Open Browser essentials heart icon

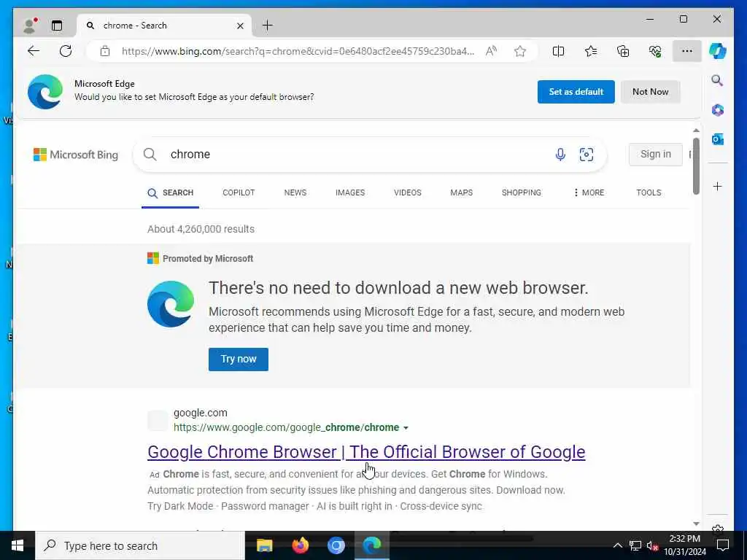point(655,51)
